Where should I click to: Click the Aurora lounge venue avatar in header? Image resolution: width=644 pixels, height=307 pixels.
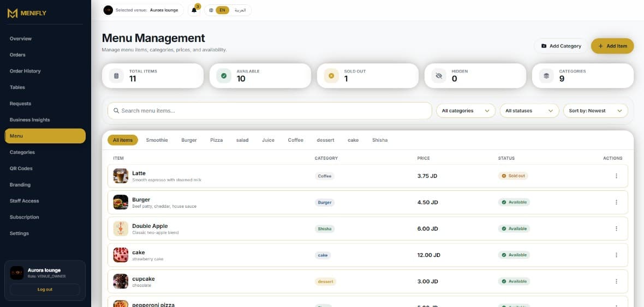(109, 10)
